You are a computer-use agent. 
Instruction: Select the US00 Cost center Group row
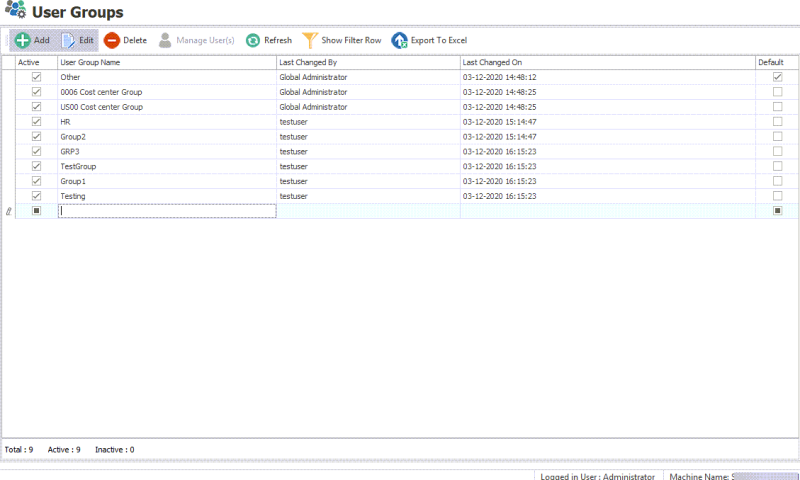click(166, 107)
